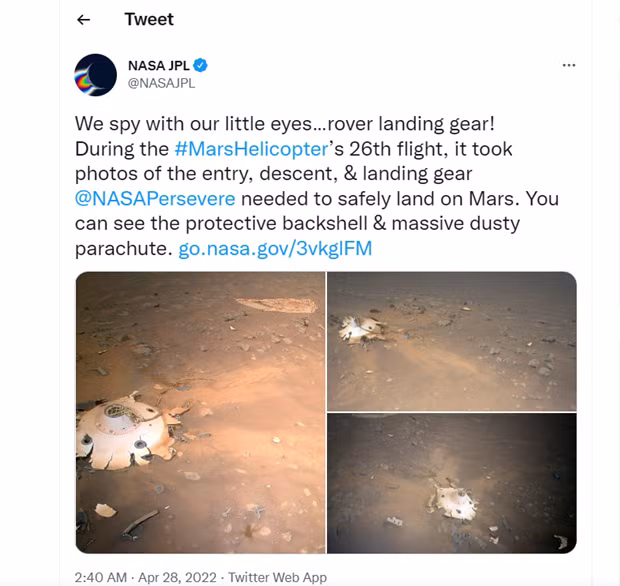Click the Apr 28, 2022 date
The image size is (620, 586).
[x=178, y=577]
